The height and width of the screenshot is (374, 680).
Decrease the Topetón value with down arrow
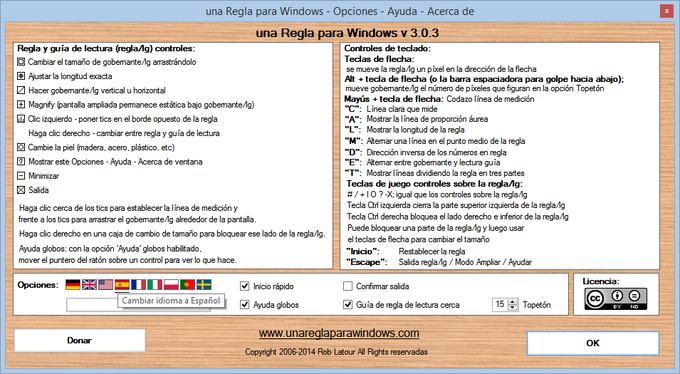pos(513,307)
